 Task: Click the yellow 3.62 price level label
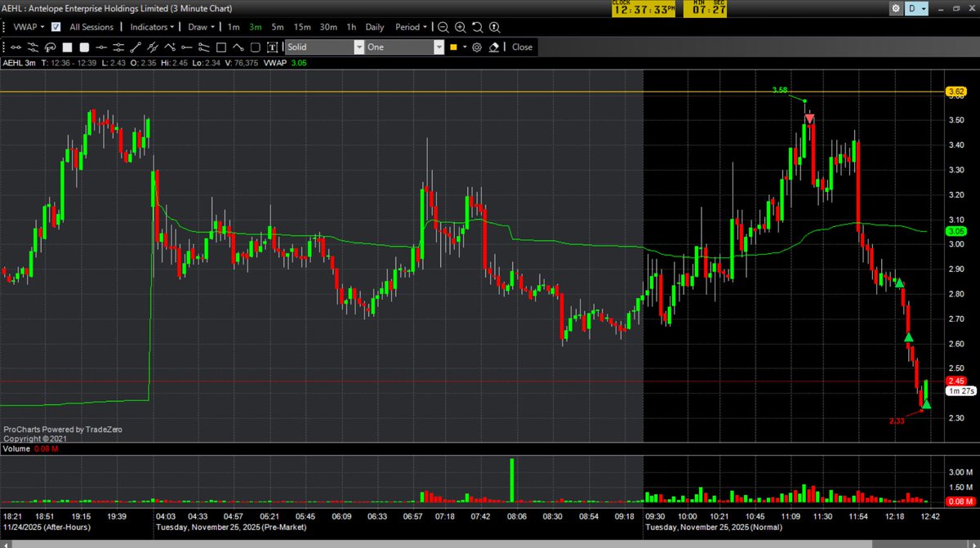955,91
